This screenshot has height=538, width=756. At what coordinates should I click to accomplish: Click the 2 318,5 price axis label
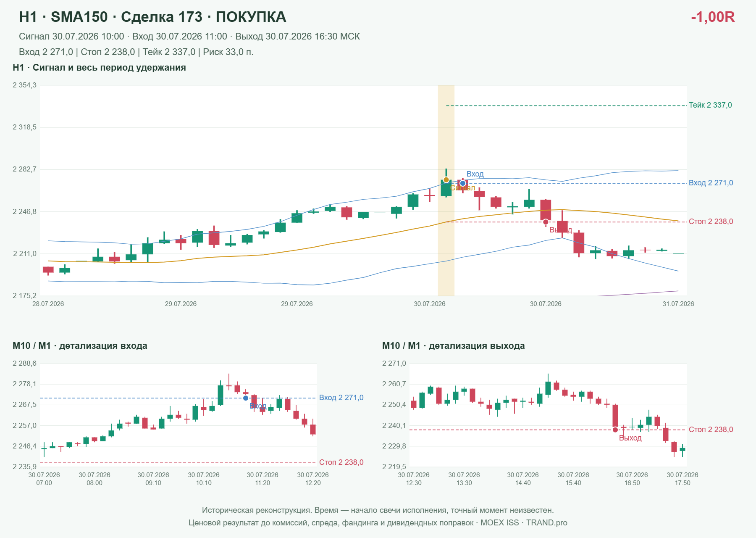(25, 127)
